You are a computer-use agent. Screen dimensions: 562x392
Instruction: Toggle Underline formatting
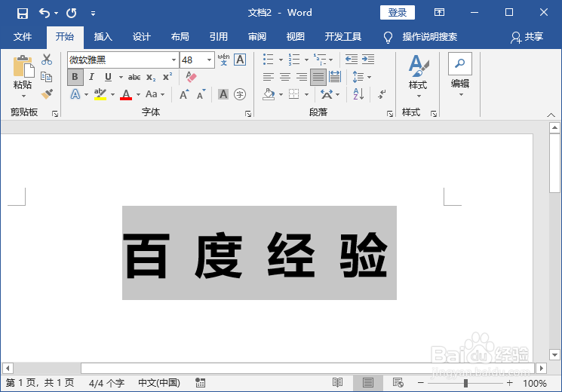(108, 77)
